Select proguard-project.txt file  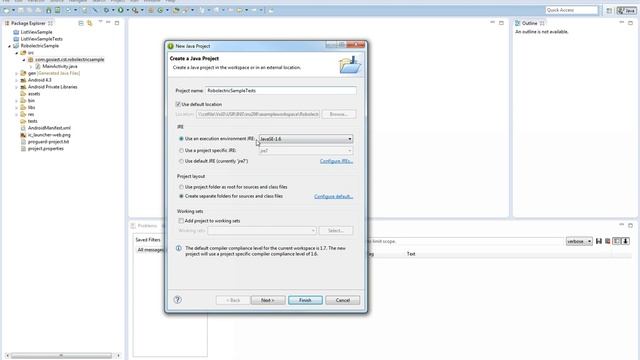point(48,142)
